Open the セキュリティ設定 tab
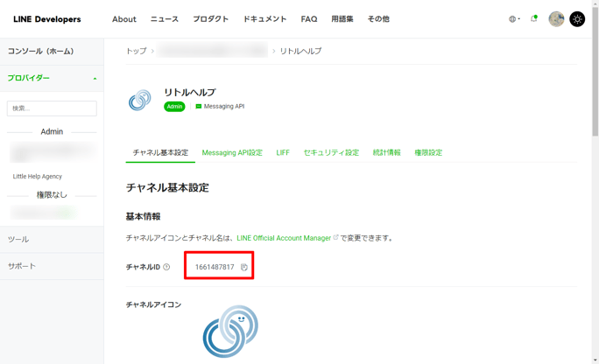 (x=331, y=152)
